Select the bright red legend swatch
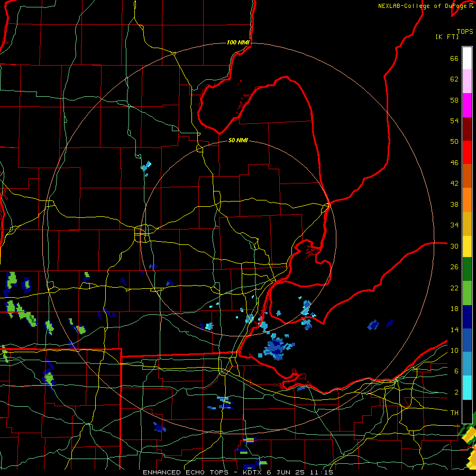Screen dimensions: 476x476 pyautogui.click(x=467, y=152)
